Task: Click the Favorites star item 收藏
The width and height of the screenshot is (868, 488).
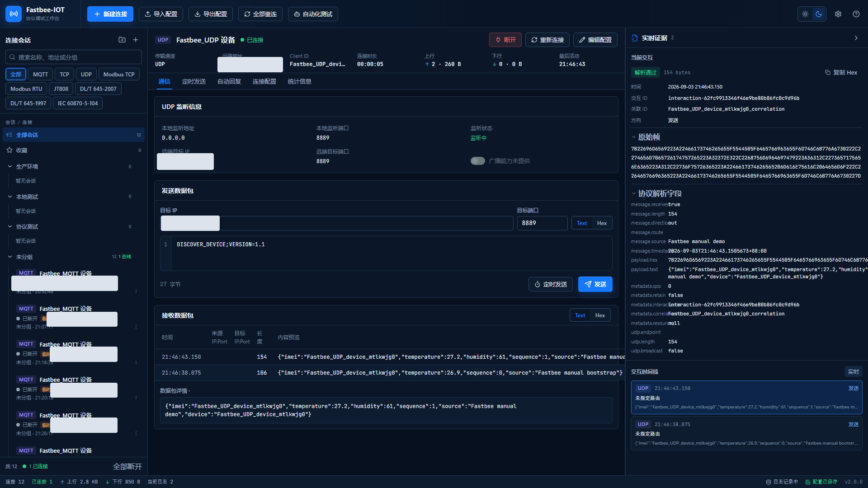Action: click(74, 150)
